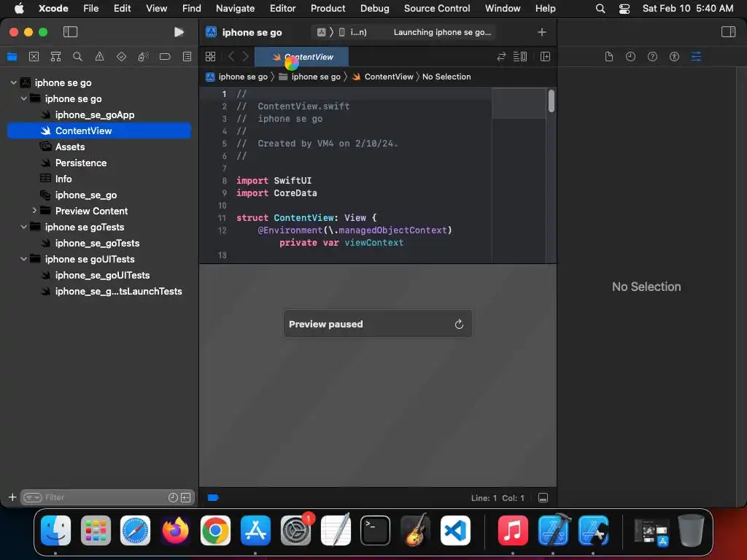
Task: Toggle the source-control status filter icon
Action: tap(186, 497)
